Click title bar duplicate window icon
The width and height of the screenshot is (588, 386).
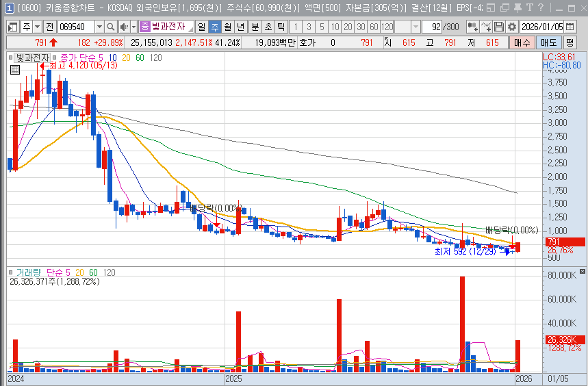coord(504,8)
